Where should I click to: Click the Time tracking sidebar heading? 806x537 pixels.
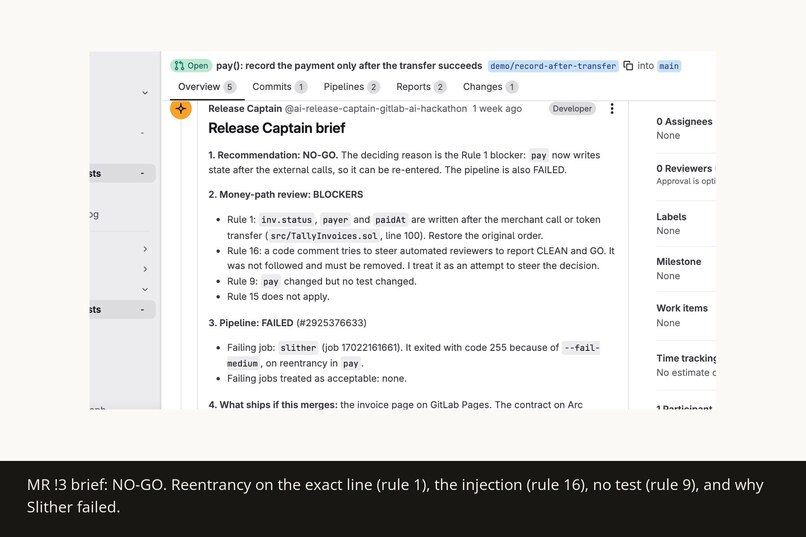click(x=686, y=358)
